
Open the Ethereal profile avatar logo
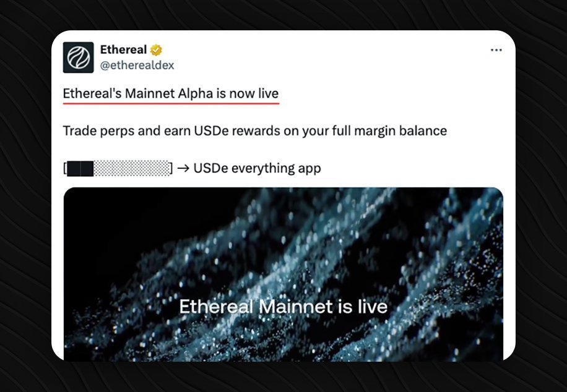78,58
